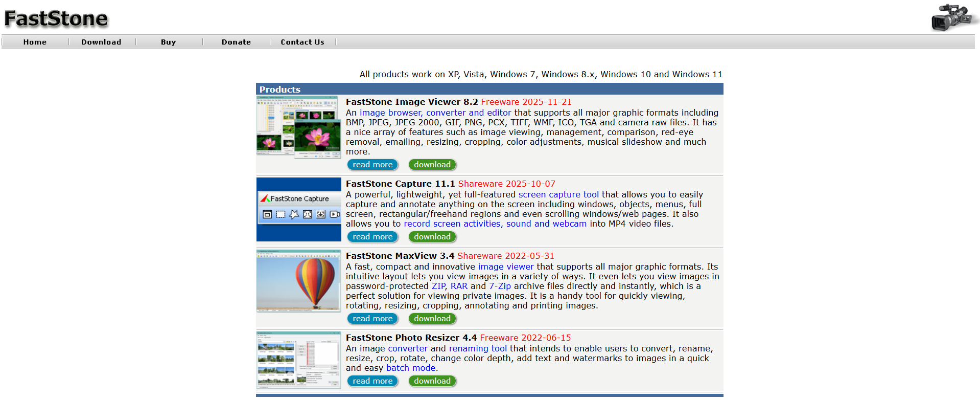Open the MaxView hot air balloon thumbnail
The image size is (980, 400).
[x=298, y=281]
